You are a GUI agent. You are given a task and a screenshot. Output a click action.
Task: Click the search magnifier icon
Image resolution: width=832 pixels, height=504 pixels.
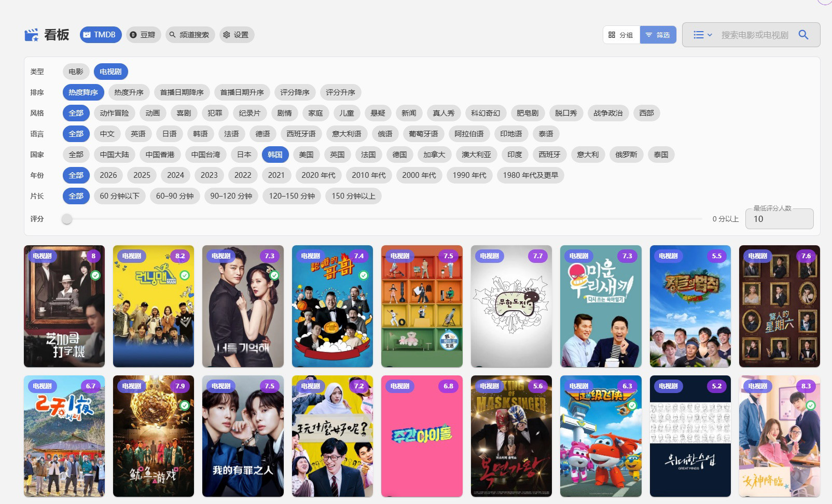pos(803,35)
